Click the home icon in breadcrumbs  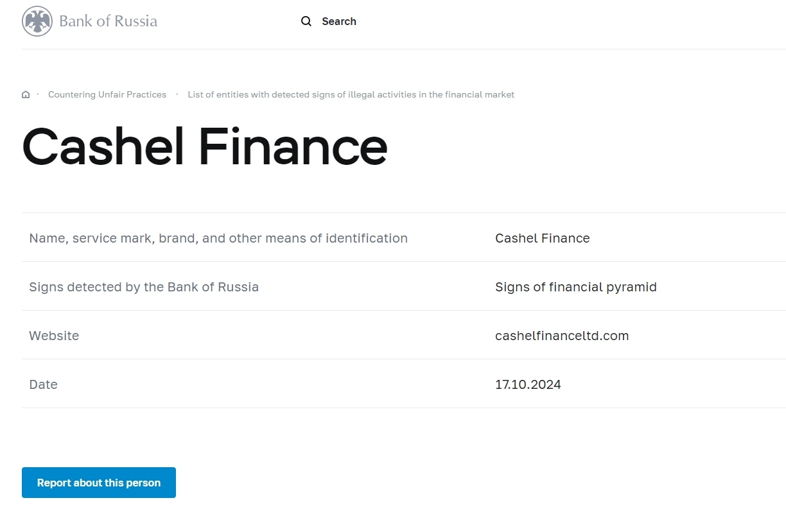tap(26, 95)
